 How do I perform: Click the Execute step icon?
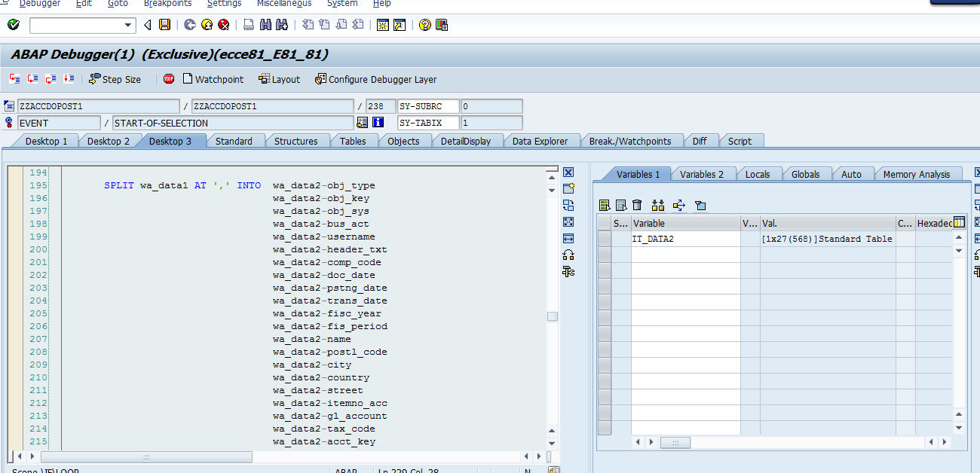pos(32,78)
